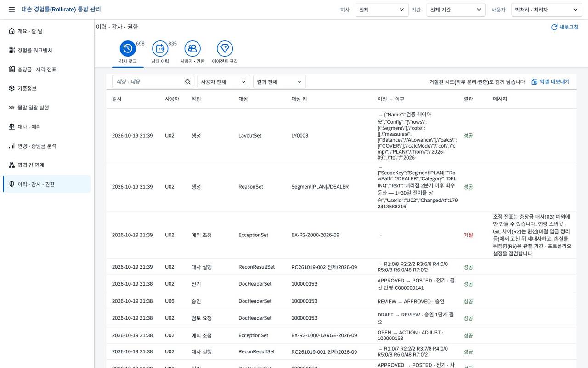Click the 일시 column header
The width and height of the screenshot is (588, 368).
pyautogui.click(x=117, y=99)
